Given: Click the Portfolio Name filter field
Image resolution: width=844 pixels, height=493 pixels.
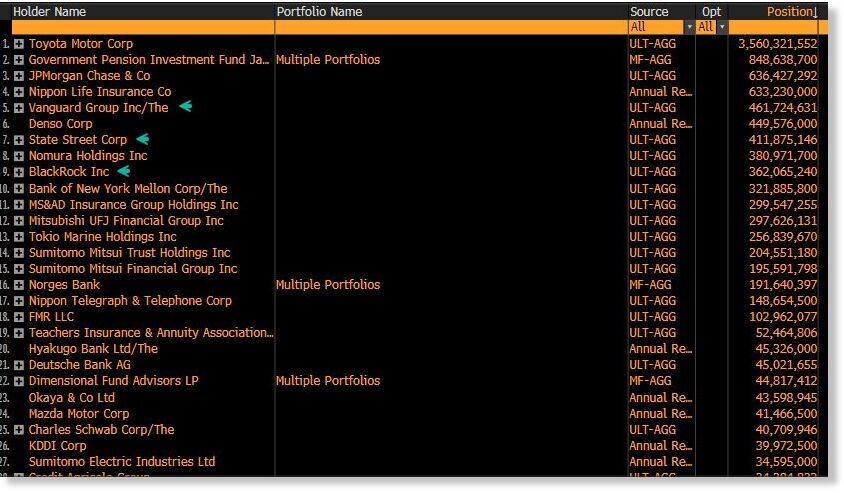Looking at the screenshot, I should coord(451,27).
